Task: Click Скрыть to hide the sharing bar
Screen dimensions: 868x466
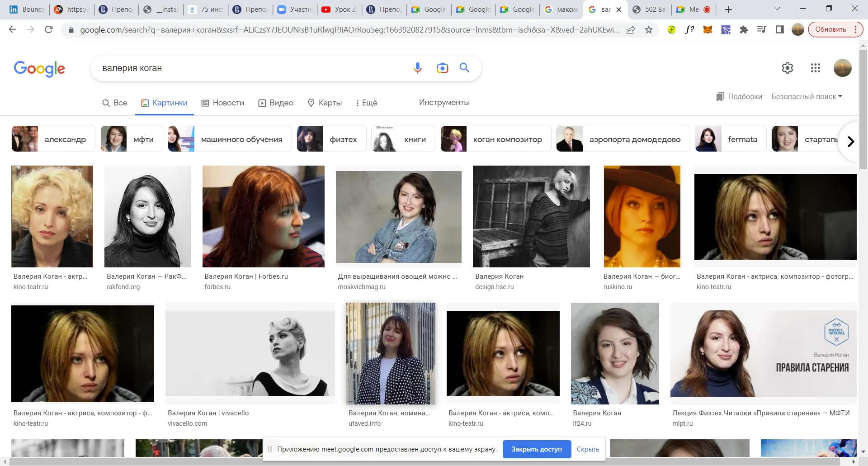Action: 588,449
